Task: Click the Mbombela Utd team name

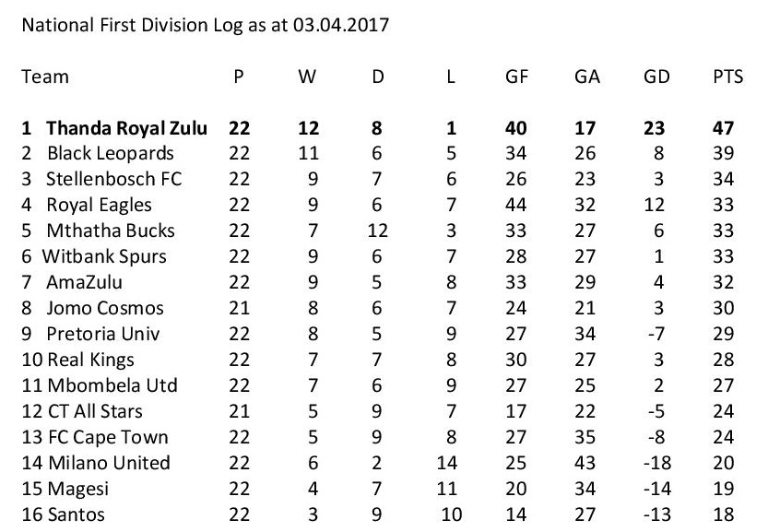Action: tap(112, 385)
